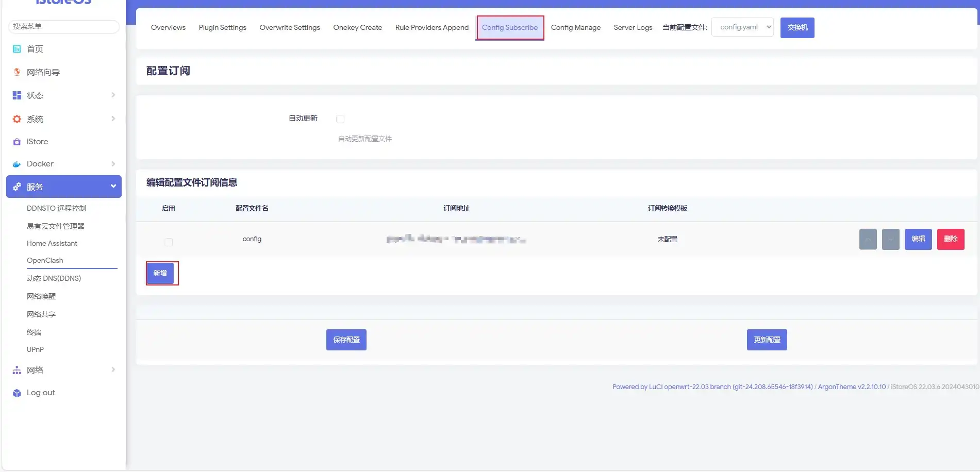Click the Log out cube icon

(17, 393)
